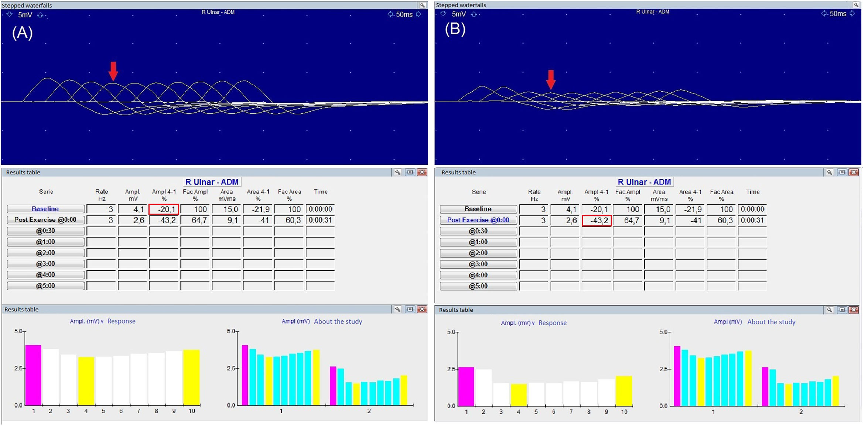Open Ampl. (mV) dropdown above Response chart, panel (B)
The width and height of the screenshot is (868, 426).
point(517,323)
